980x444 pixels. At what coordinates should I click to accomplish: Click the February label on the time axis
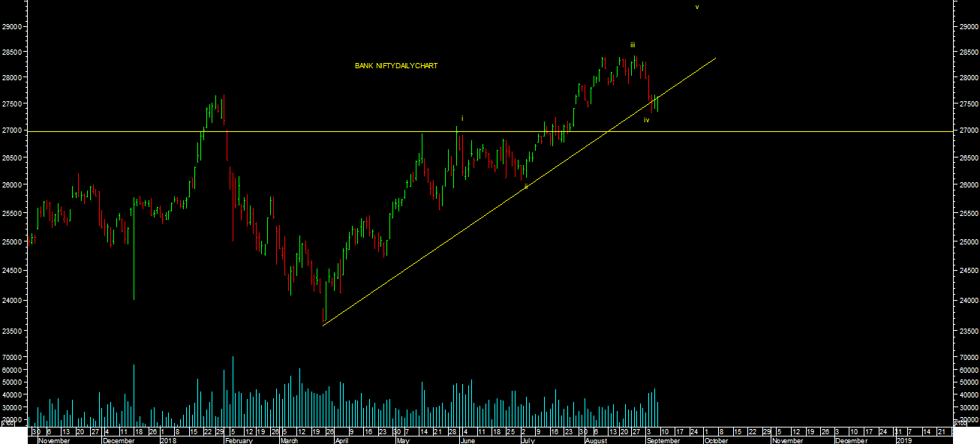coord(240,441)
